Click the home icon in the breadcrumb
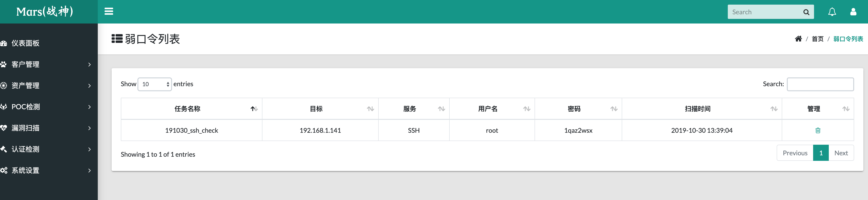 click(x=798, y=39)
